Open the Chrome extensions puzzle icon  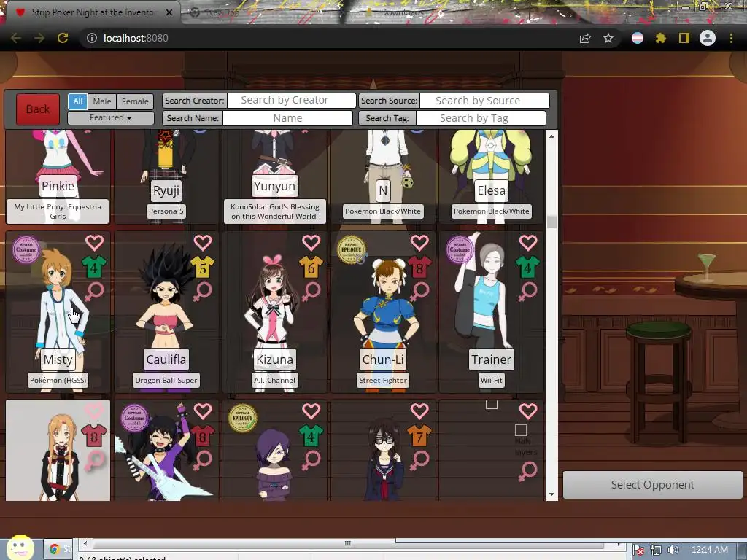(x=660, y=38)
